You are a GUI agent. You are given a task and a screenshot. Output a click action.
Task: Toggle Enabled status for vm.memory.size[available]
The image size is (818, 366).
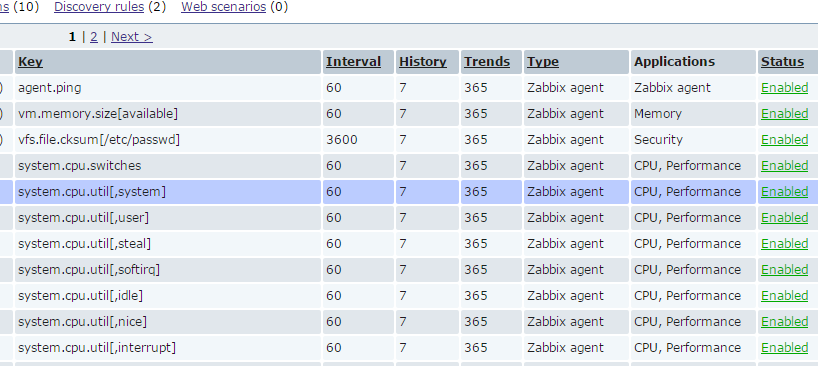pos(784,114)
